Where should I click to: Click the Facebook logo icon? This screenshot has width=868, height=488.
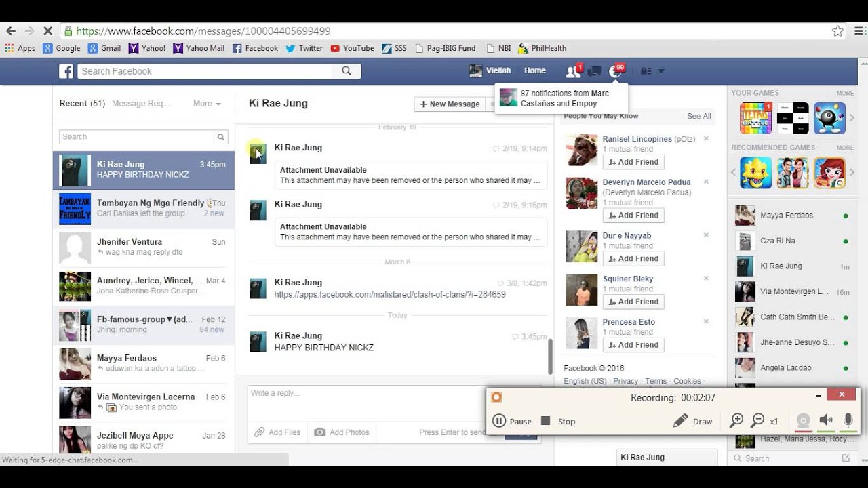[x=66, y=71]
